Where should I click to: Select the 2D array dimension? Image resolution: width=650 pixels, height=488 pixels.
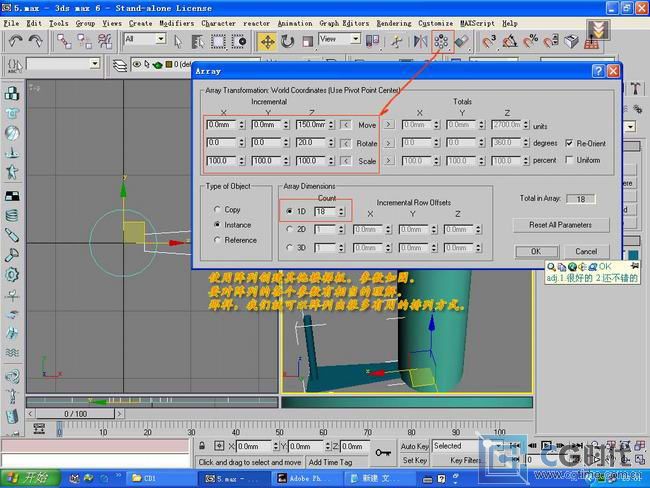(289, 229)
